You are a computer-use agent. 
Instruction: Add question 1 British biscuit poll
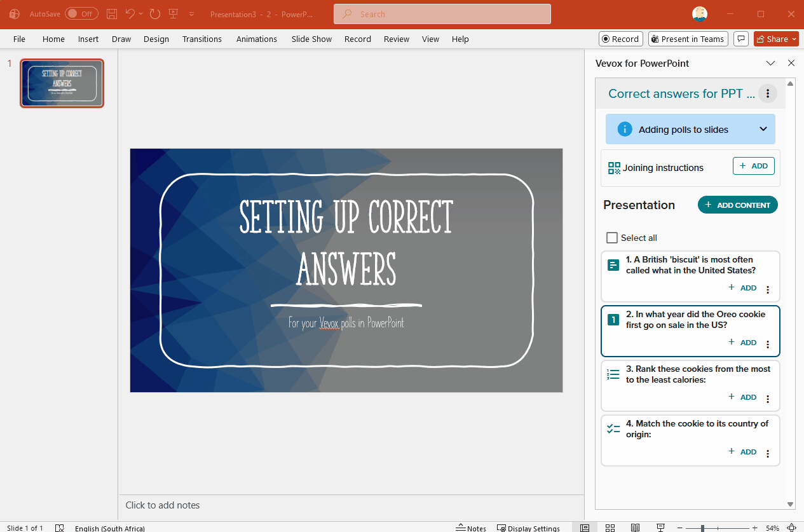[x=742, y=288]
